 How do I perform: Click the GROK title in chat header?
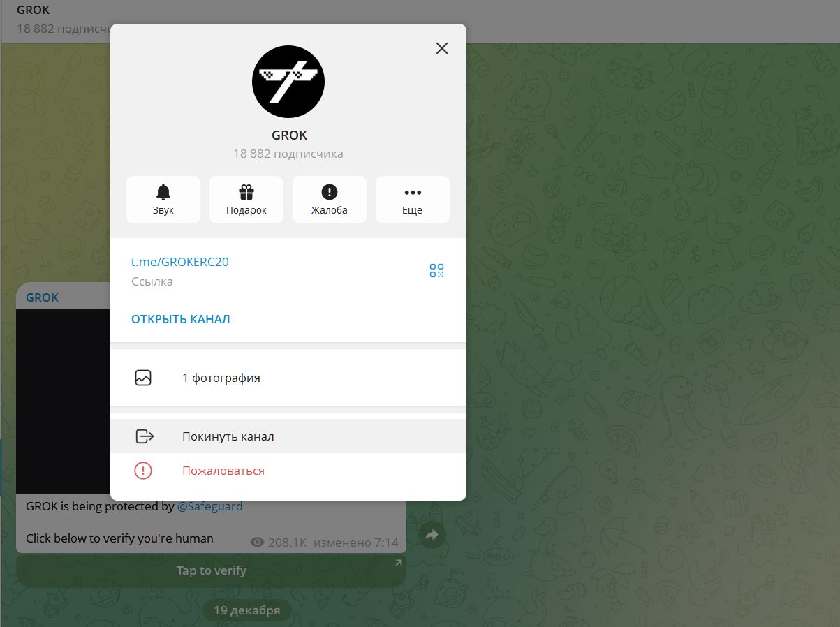click(x=33, y=10)
